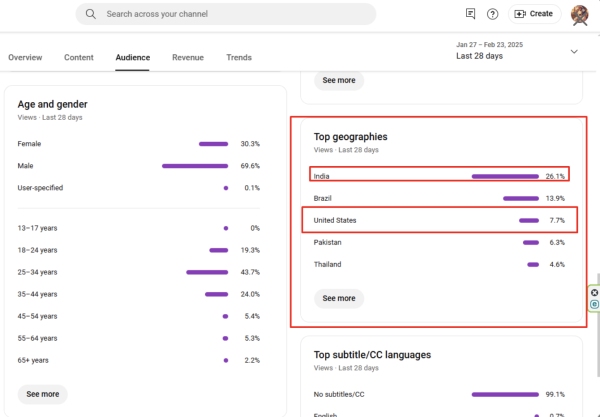The image size is (600, 417).
Task: Click the search magnifier icon
Action: pos(91,14)
